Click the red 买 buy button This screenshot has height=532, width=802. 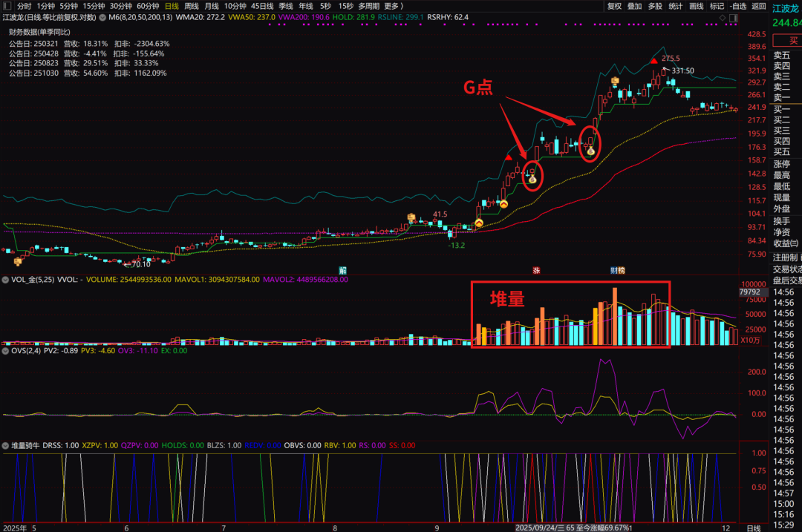[x=788, y=40]
